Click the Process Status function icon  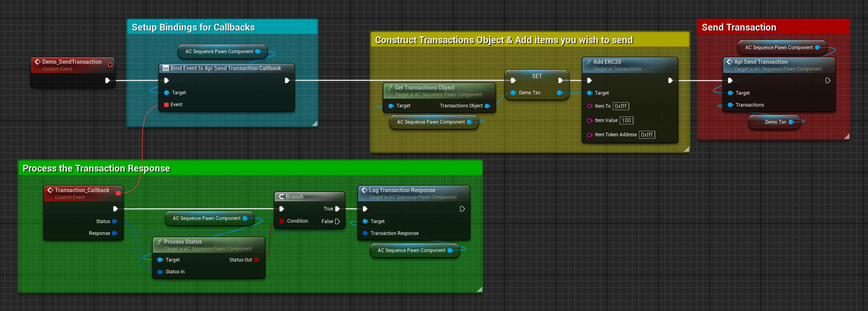(x=159, y=242)
